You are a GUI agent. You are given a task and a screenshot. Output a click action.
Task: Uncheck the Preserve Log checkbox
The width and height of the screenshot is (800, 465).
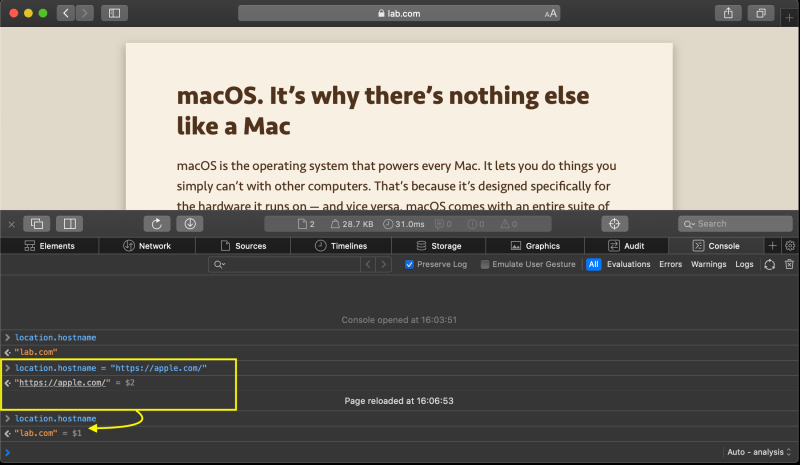tap(409, 264)
